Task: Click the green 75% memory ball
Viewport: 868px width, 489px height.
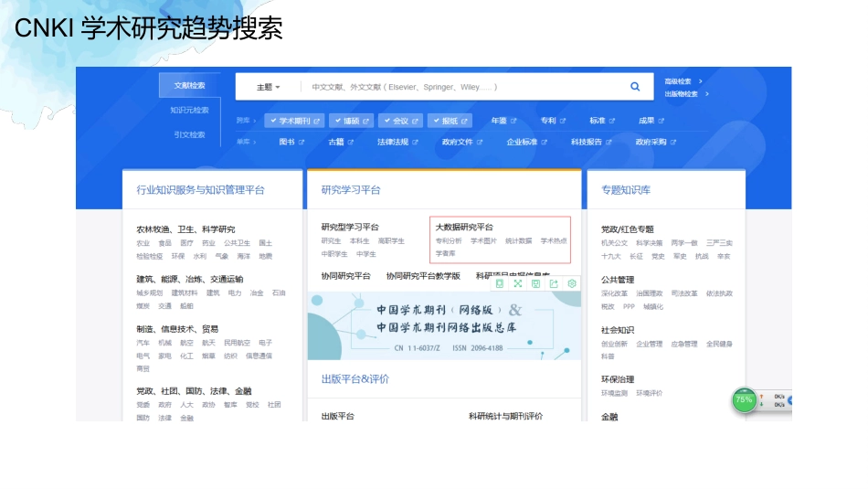Action: click(x=744, y=399)
